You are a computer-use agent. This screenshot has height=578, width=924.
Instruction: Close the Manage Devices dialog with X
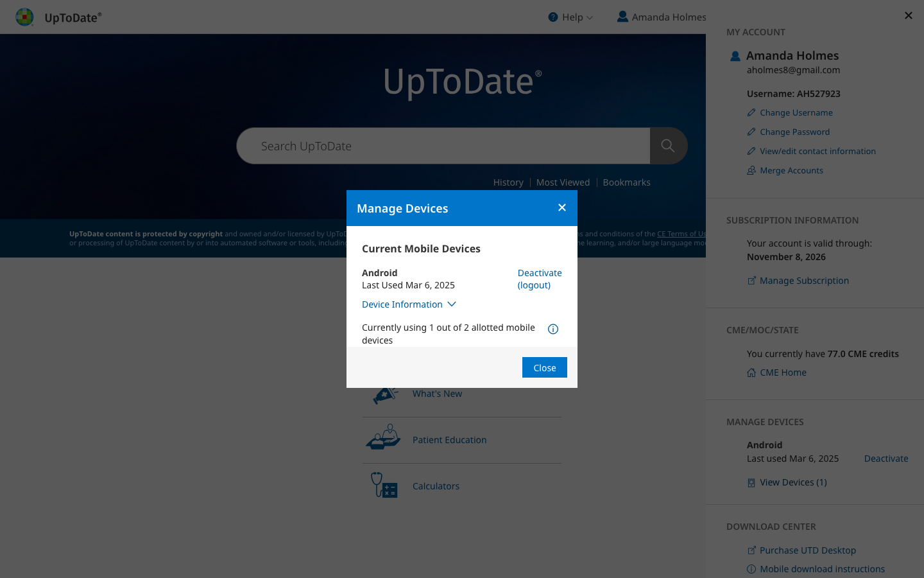pos(562,207)
